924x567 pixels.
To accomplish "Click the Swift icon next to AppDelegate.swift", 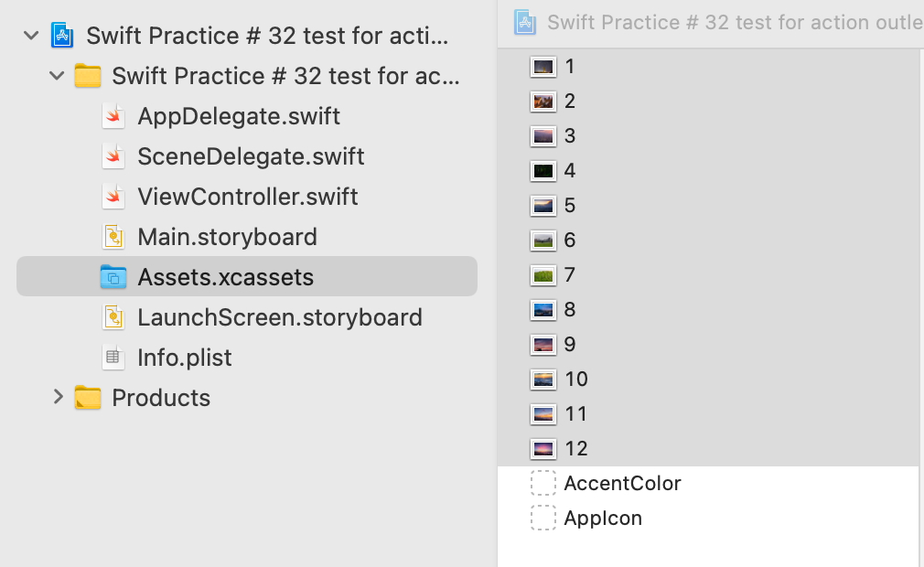I will [113, 116].
